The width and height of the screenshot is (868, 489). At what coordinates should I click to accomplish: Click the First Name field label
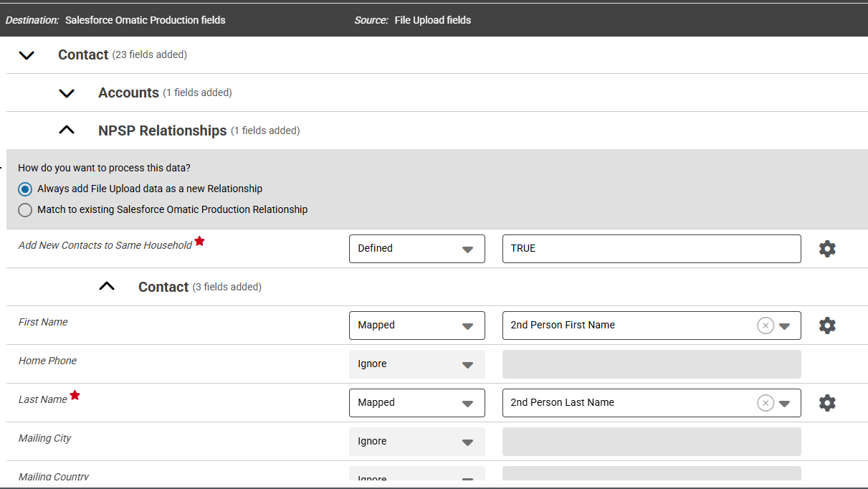pyautogui.click(x=43, y=322)
